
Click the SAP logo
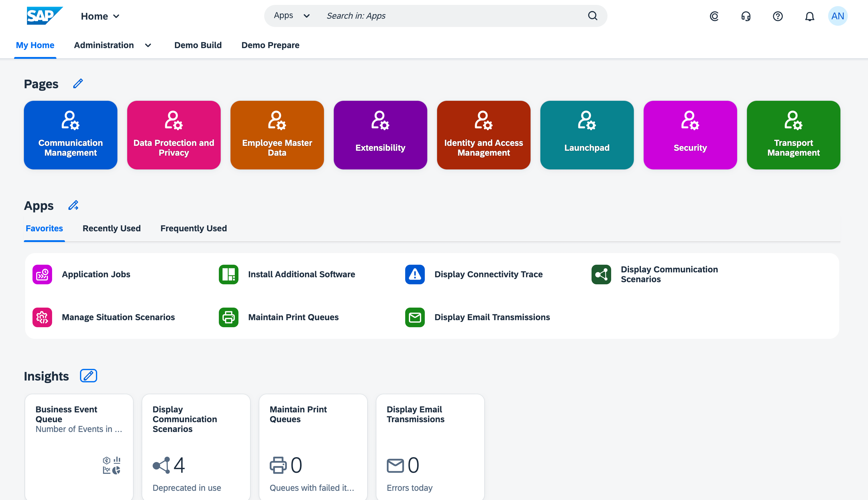tap(44, 16)
